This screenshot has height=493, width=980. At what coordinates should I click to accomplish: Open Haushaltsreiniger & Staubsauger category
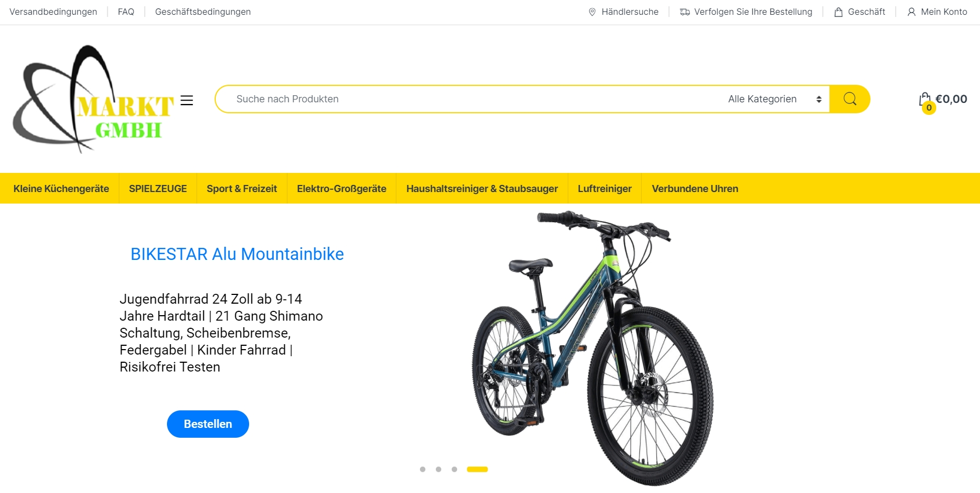click(482, 189)
